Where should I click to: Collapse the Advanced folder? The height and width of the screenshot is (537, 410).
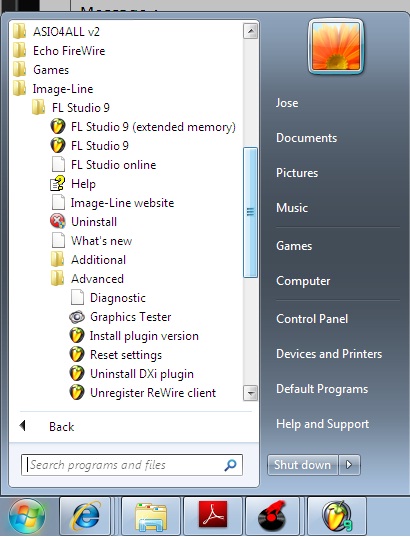pos(87,279)
